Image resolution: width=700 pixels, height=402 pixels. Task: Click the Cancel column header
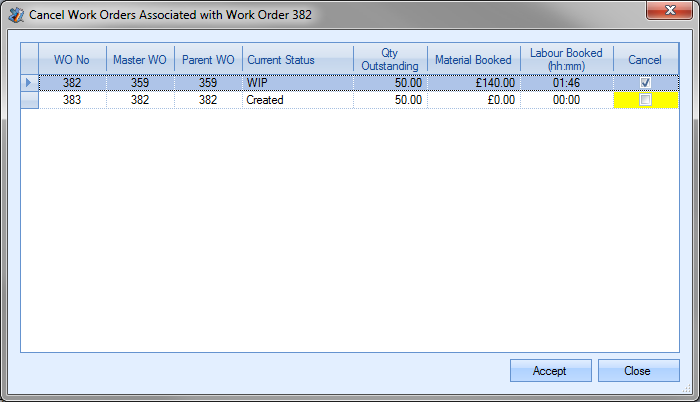click(646, 59)
